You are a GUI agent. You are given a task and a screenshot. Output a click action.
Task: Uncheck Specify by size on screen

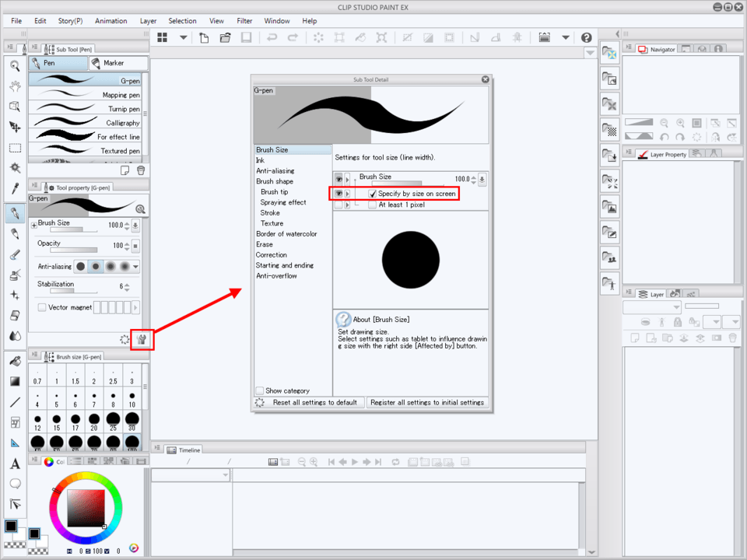pyautogui.click(x=373, y=194)
